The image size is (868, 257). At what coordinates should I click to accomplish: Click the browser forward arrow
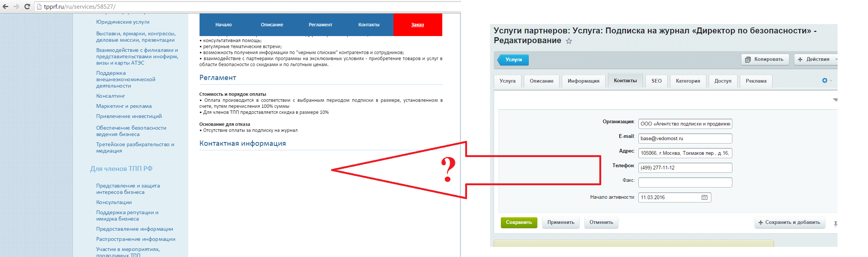tap(16, 6)
